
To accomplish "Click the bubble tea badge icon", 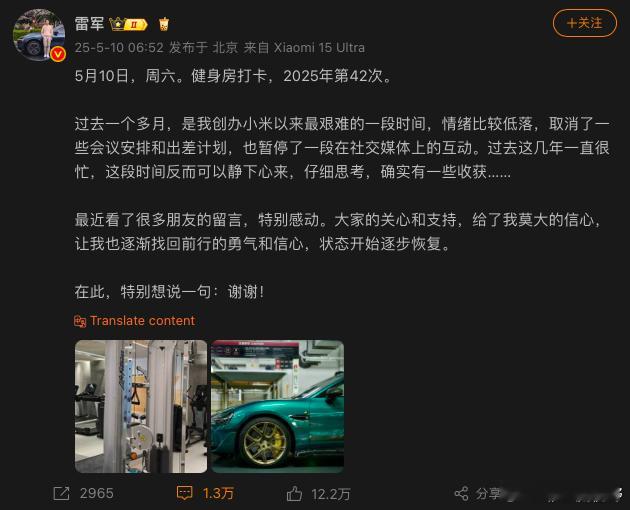I will tap(164, 24).
